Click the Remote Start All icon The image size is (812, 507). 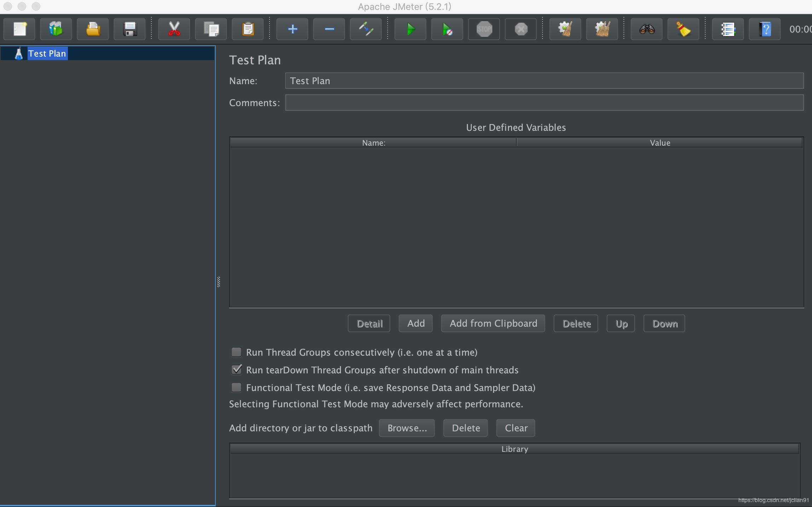click(447, 28)
